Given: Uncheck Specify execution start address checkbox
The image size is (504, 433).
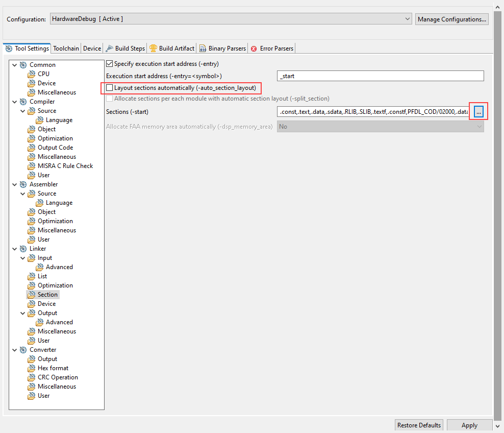Looking at the screenshot, I should click(109, 64).
